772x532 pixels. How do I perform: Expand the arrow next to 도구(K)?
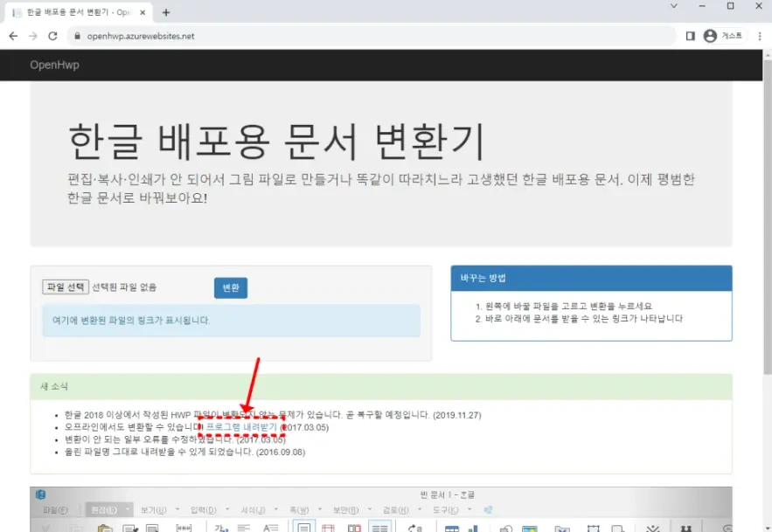coord(469,509)
